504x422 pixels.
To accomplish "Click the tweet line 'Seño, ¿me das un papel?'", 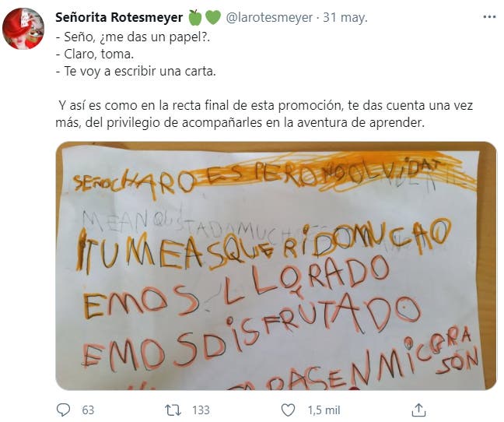I will point(133,37).
